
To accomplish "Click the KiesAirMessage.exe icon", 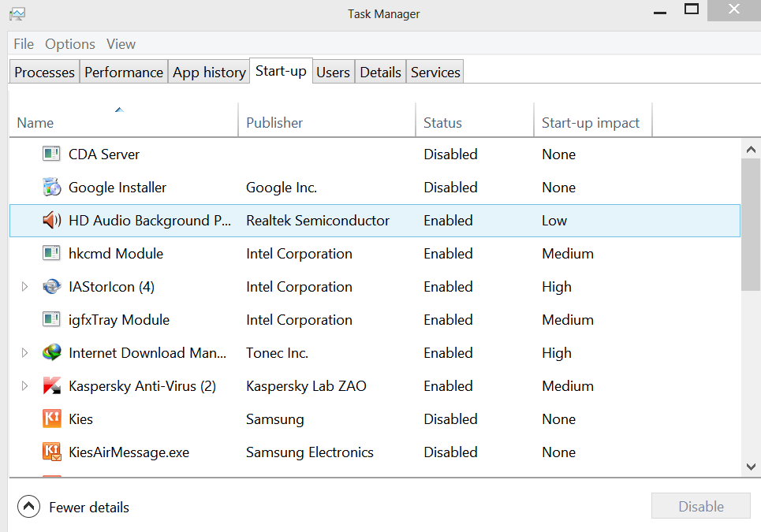I will click(x=51, y=452).
